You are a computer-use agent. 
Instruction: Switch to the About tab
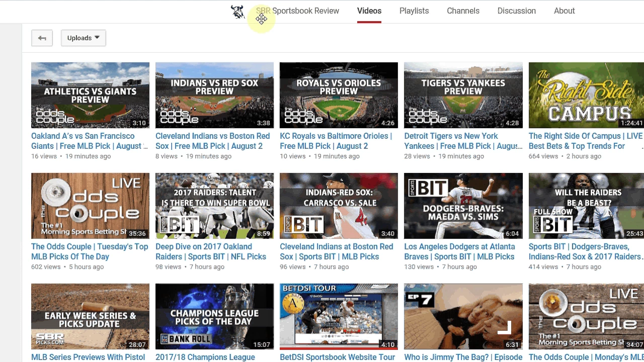tap(564, 11)
